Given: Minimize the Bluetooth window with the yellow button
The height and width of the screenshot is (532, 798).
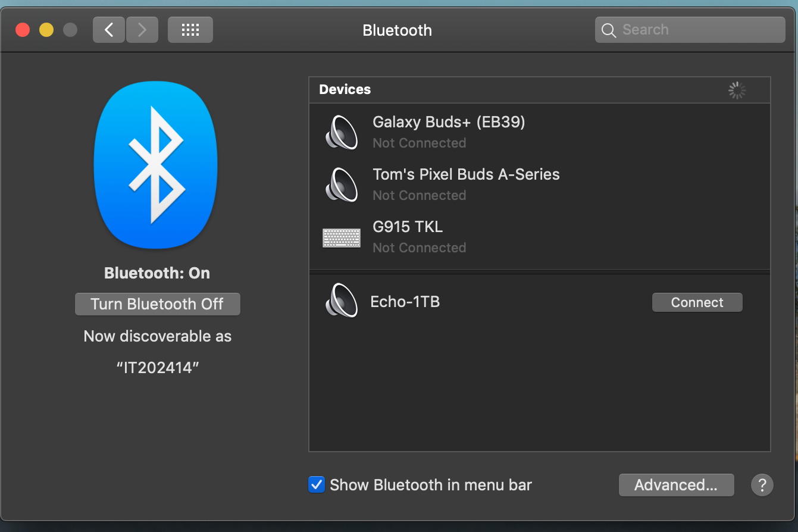Looking at the screenshot, I should pos(46,30).
